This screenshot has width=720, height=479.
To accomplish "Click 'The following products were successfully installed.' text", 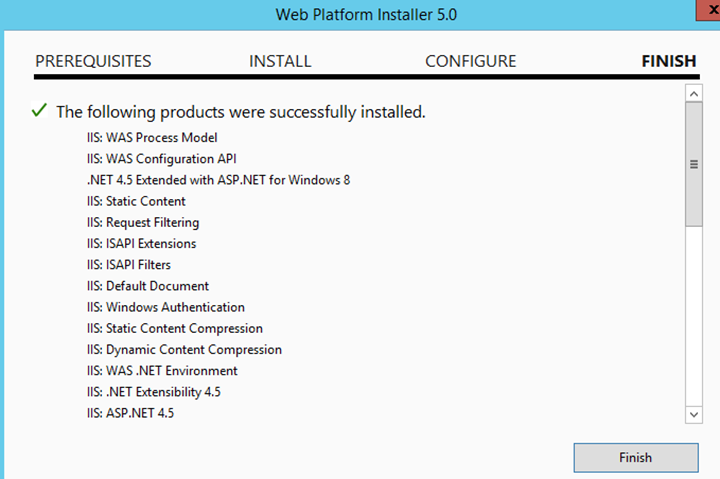I will [241, 112].
